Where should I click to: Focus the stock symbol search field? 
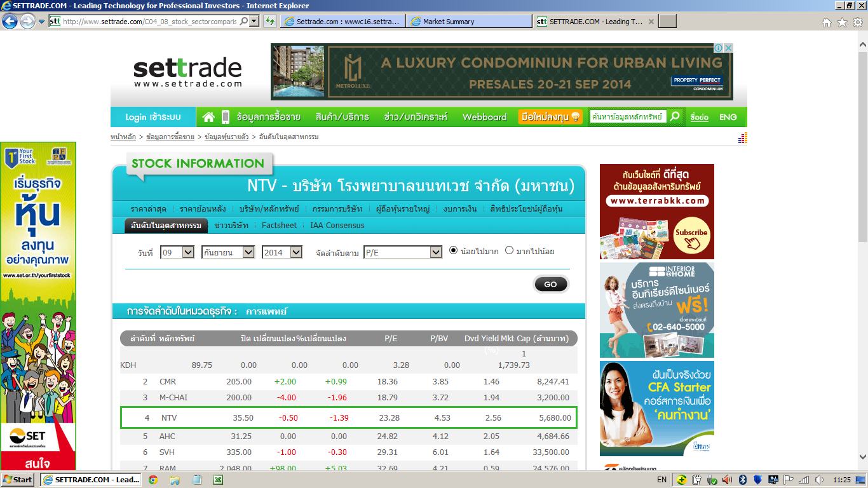(628, 117)
